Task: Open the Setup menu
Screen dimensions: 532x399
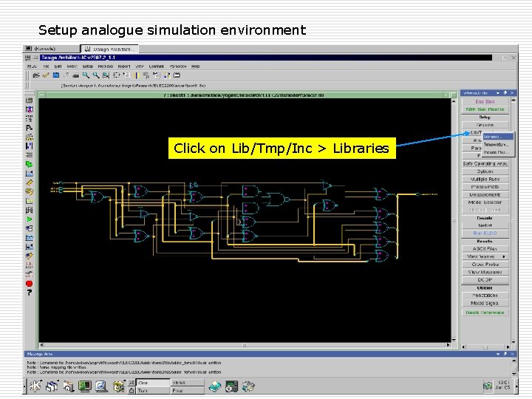Action: [87, 66]
